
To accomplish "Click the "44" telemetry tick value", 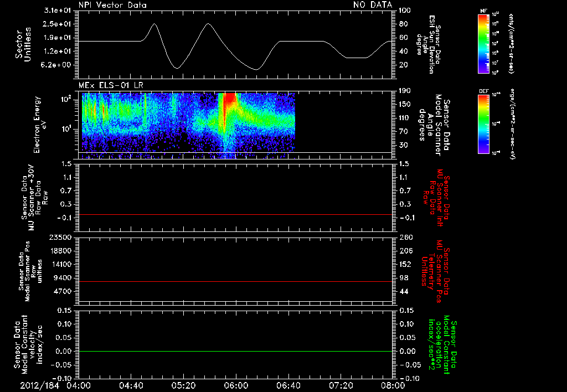I will (x=404, y=291).
